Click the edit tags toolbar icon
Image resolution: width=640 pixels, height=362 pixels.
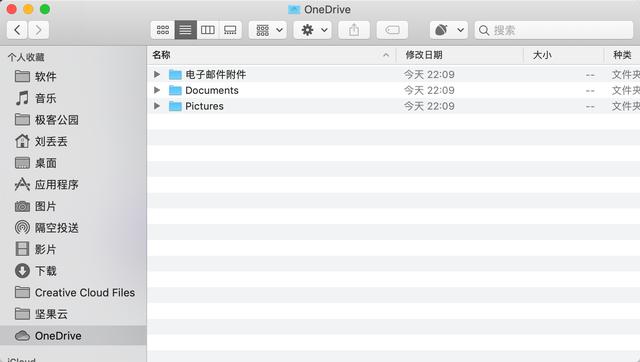pos(392,30)
